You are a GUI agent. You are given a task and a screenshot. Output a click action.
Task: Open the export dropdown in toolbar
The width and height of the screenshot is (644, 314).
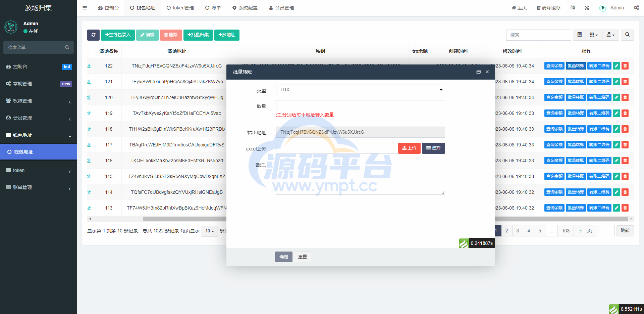[610, 35]
